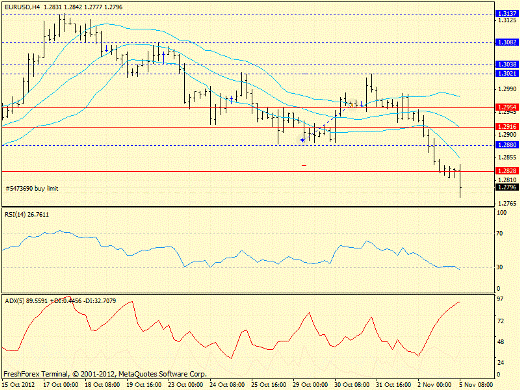Click the 31 Oct 16:00 time axis label
Screen dimensions: 520x390
coord(394,385)
